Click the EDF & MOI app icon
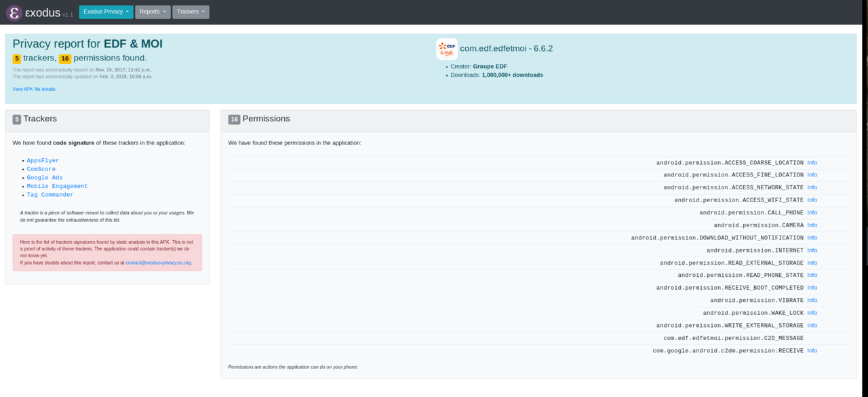This screenshot has width=868, height=397. (446, 49)
